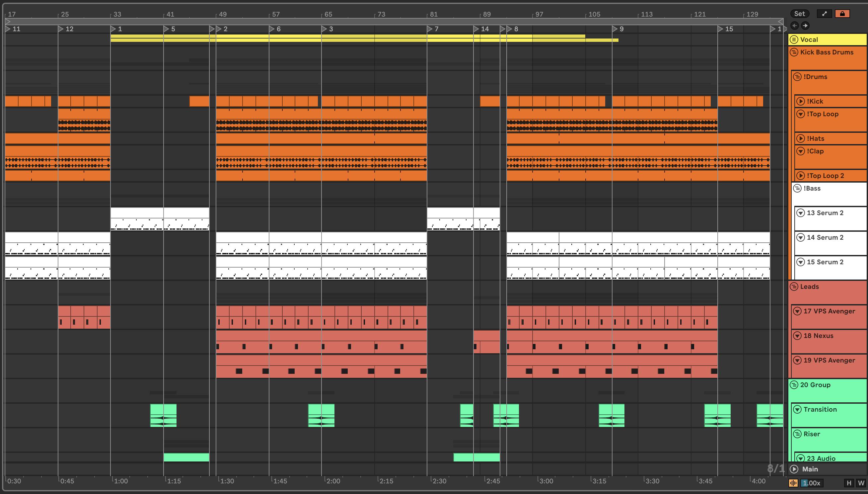868x494 pixels.
Task: Toggle the W optimize width button
Action: click(x=861, y=483)
